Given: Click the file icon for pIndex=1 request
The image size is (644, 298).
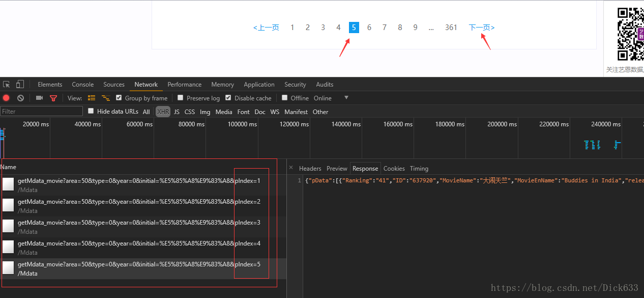Looking at the screenshot, I should [x=8, y=184].
